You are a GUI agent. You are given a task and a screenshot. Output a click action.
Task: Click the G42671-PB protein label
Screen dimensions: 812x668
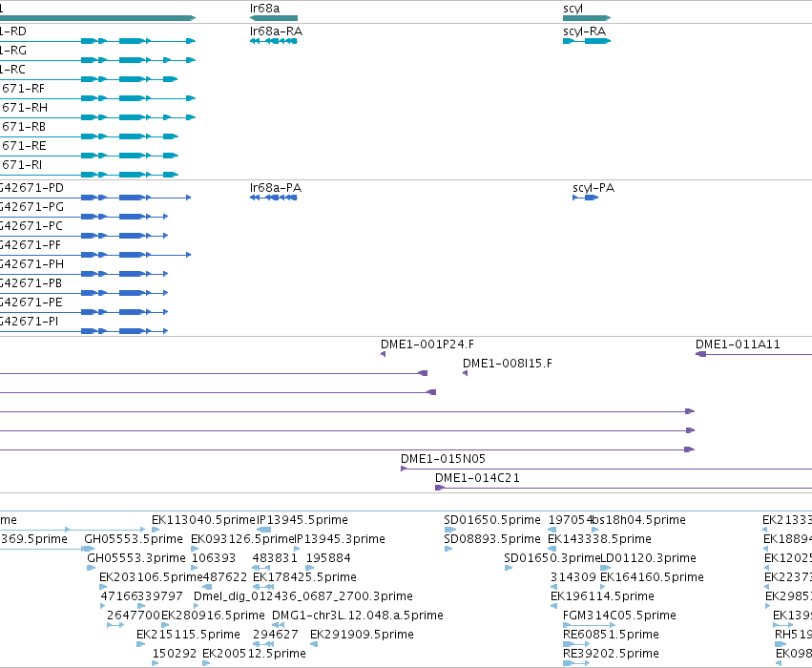[31, 283]
